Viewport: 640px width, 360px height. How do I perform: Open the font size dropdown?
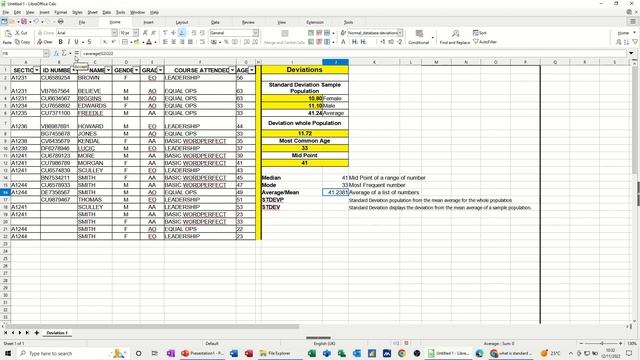136,33
